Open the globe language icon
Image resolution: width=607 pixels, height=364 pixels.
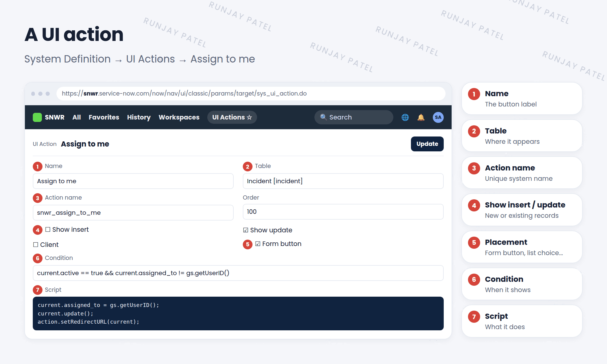(405, 117)
